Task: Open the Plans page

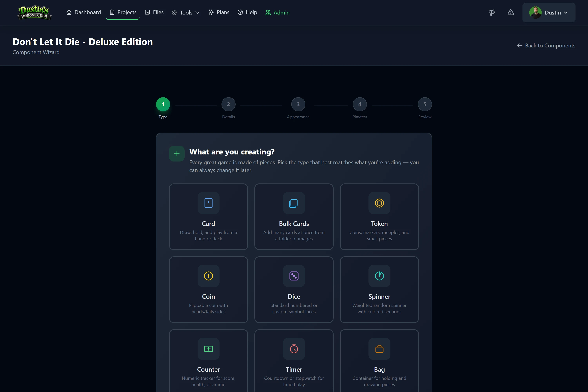Action: 219,12
